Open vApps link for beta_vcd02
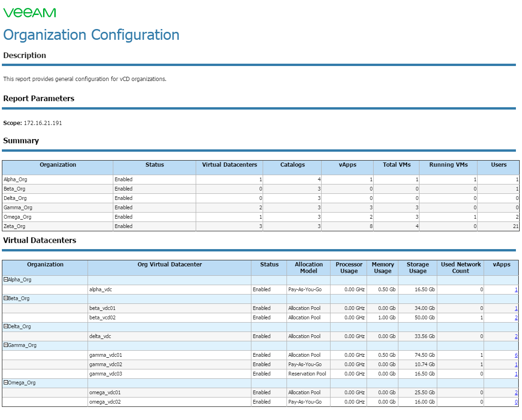522x420 pixels. (x=516, y=317)
